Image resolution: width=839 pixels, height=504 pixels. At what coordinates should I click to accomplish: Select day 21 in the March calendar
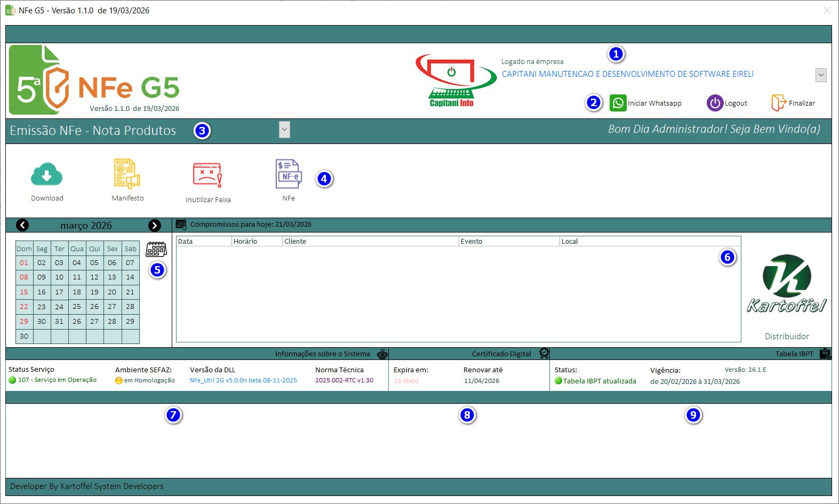pos(130,292)
